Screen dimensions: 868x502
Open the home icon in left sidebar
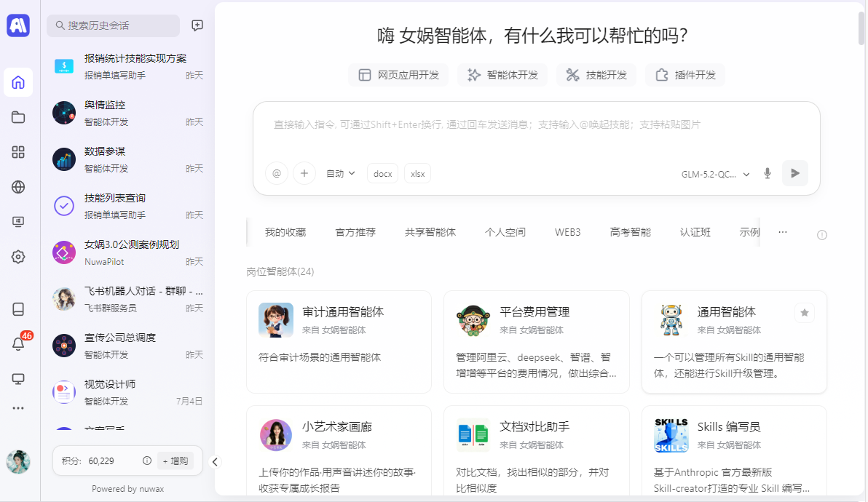coord(18,82)
